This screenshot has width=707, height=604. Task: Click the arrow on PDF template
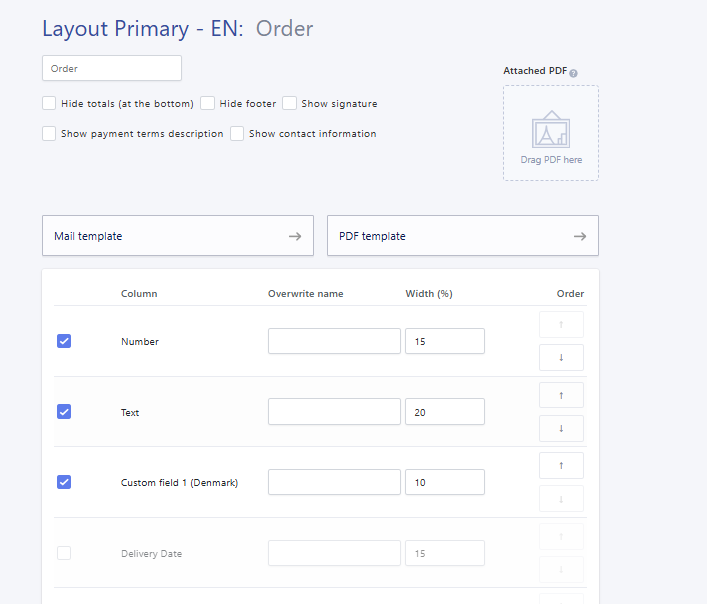click(x=580, y=236)
